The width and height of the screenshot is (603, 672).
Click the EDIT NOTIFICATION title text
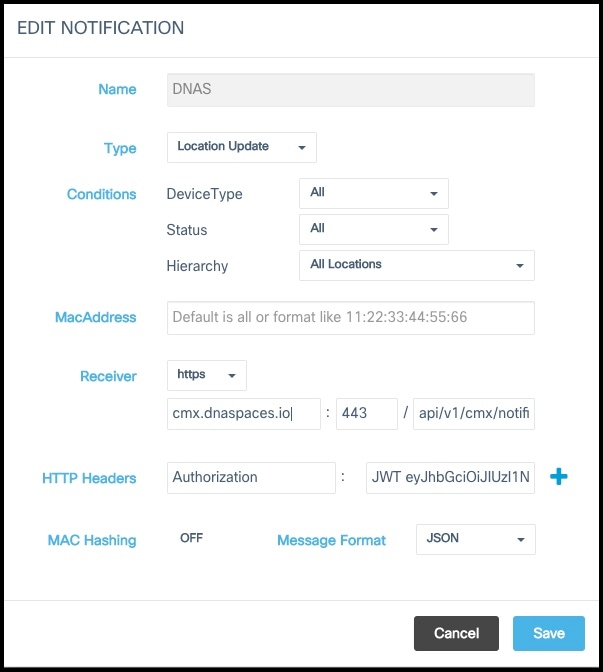click(x=101, y=28)
